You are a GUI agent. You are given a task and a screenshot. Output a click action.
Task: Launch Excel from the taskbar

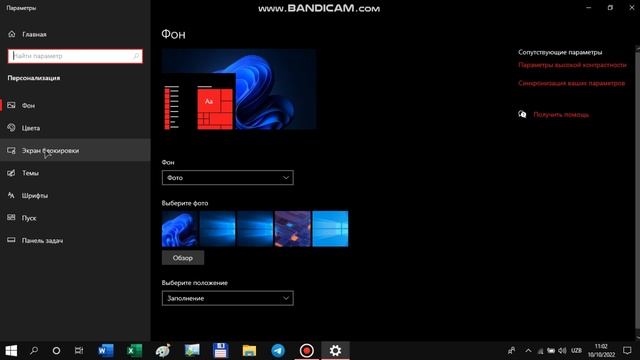(x=134, y=351)
